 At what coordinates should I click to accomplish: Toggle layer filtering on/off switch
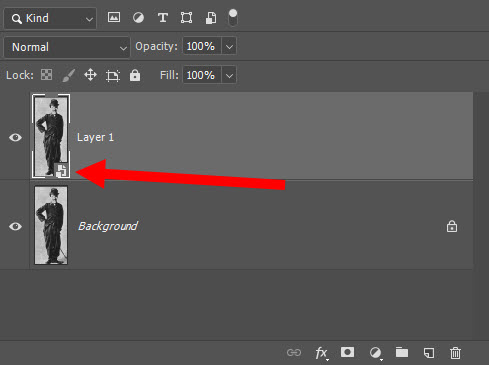(x=233, y=18)
